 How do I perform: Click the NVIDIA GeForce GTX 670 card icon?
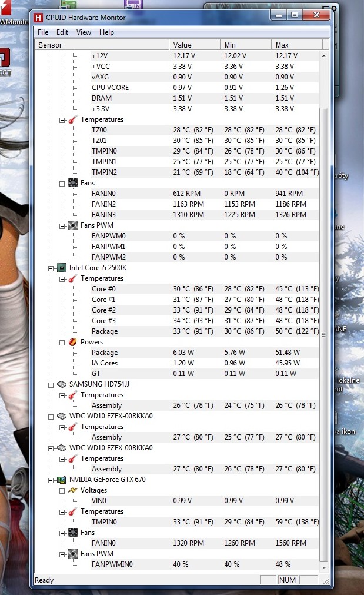tap(61, 480)
